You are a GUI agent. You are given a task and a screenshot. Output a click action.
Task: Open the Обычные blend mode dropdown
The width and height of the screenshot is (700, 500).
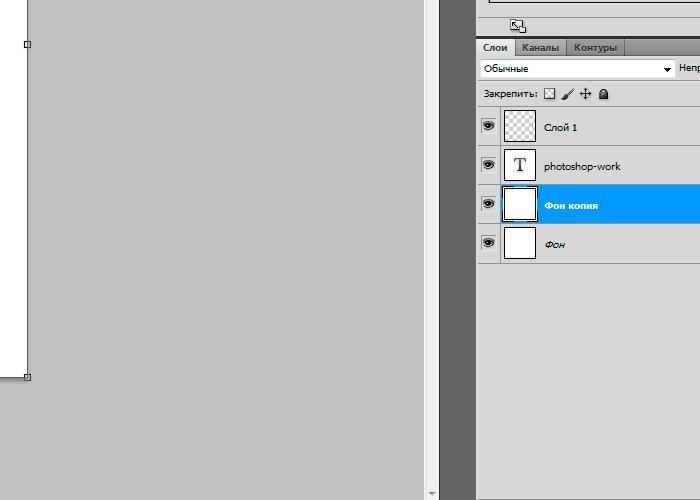(578, 69)
